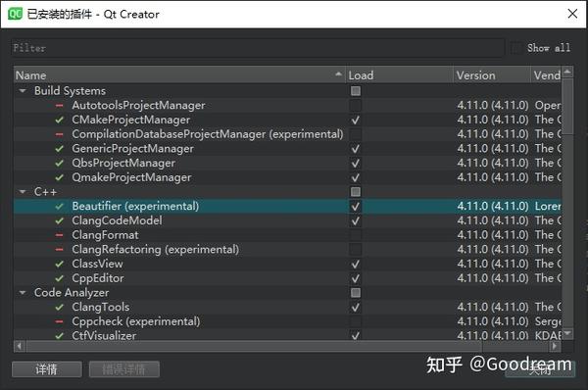Select the CMakeProjectManager plugin row
Viewport: 588px width, 390px height.
[x=287, y=120]
